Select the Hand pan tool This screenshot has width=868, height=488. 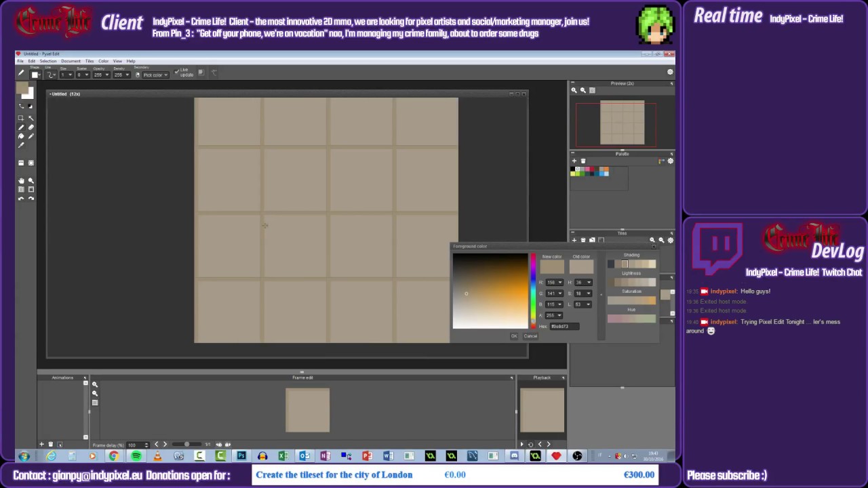(21, 180)
